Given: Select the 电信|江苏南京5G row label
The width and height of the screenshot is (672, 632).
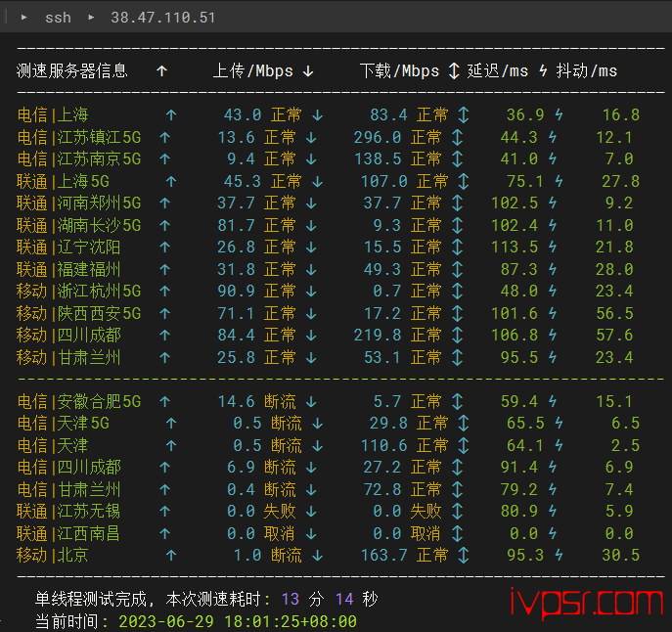Looking at the screenshot, I should tap(79, 159).
